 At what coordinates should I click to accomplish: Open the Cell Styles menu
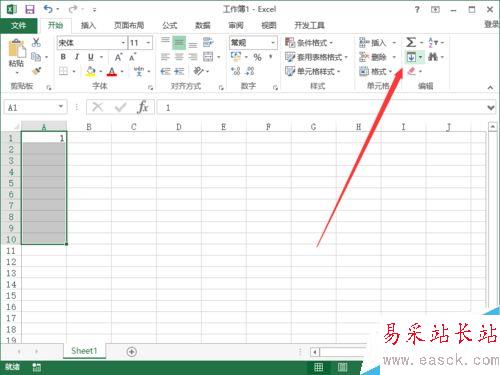(312, 71)
